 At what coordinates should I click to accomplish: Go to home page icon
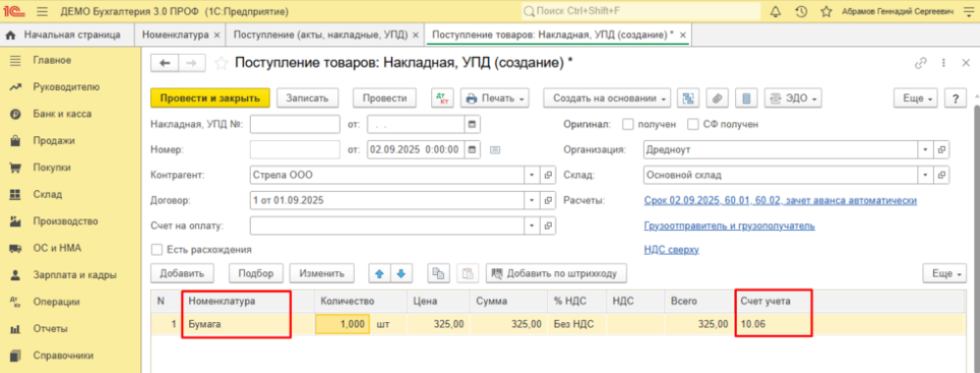click(x=10, y=35)
